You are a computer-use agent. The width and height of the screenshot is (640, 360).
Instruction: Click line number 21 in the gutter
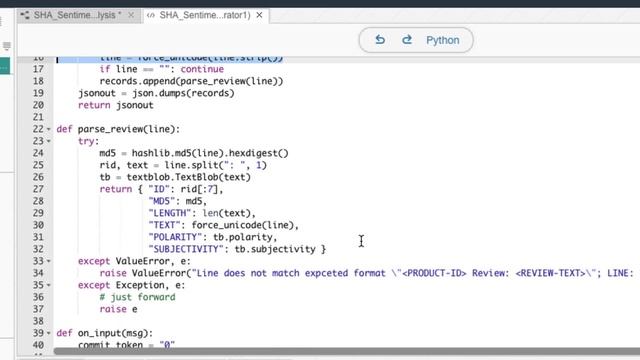pyautogui.click(x=38, y=117)
